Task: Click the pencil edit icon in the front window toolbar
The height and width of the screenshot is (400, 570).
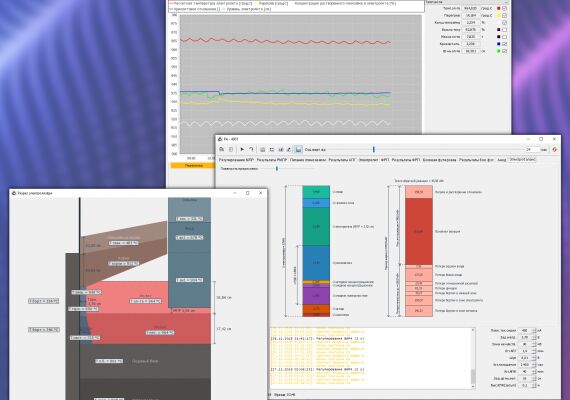Action: (289, 149)
